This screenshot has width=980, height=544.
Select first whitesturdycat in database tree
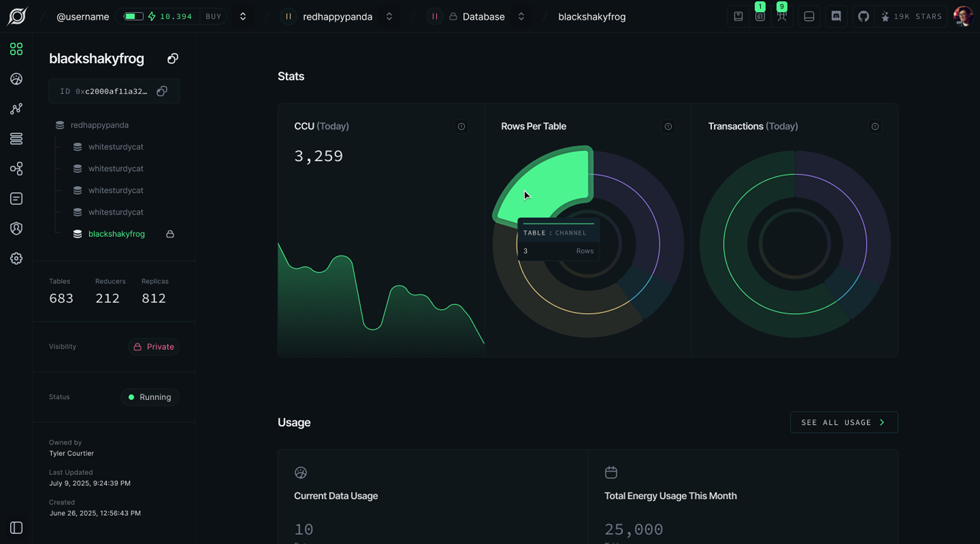click(x=116, y=147)
